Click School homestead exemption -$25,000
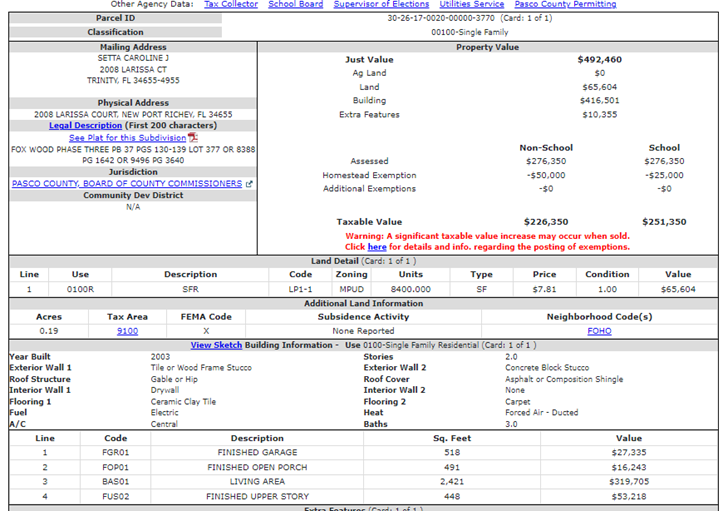The height and width of the screenshot is (511, 723). [664, 175]
